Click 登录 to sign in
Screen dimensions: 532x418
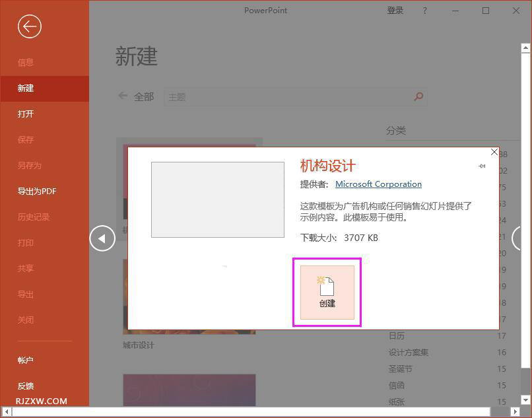point(395,11)
